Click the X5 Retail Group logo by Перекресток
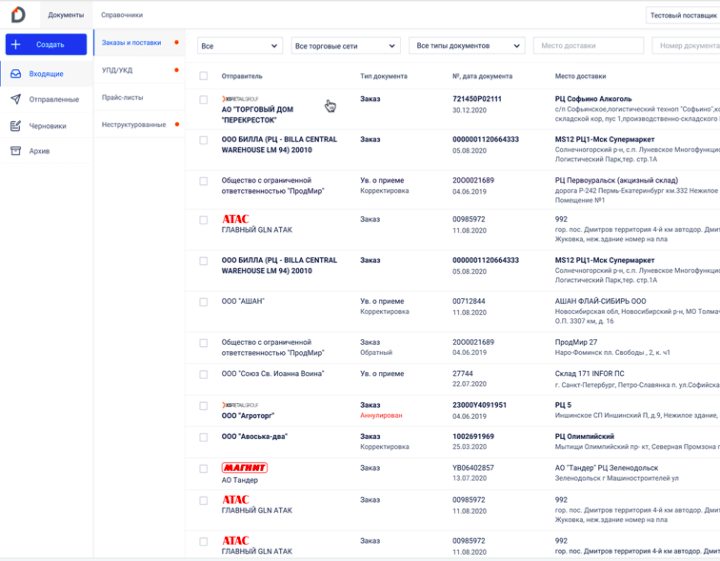 pos(240,99)
